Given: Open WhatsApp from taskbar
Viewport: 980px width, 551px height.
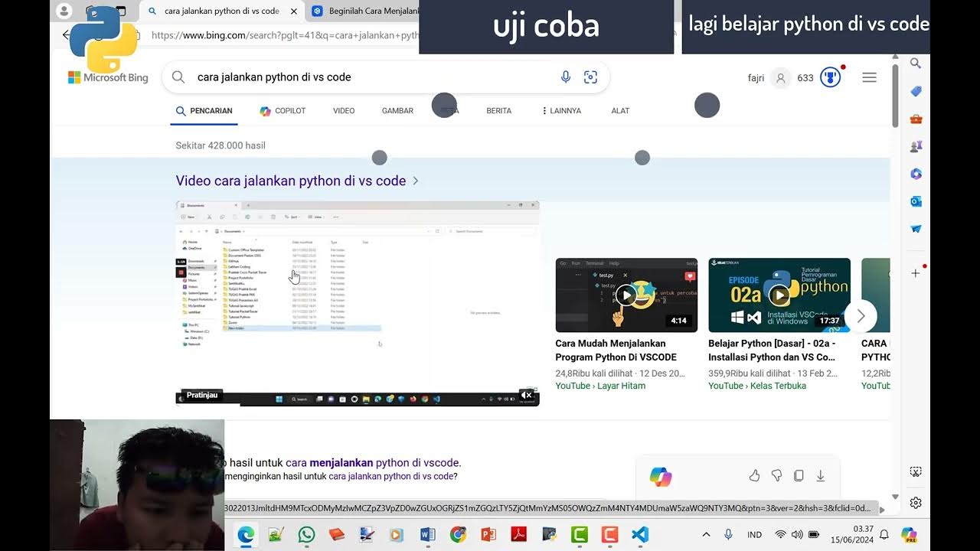Looking at the screenshot, I should tap(306, 534).
